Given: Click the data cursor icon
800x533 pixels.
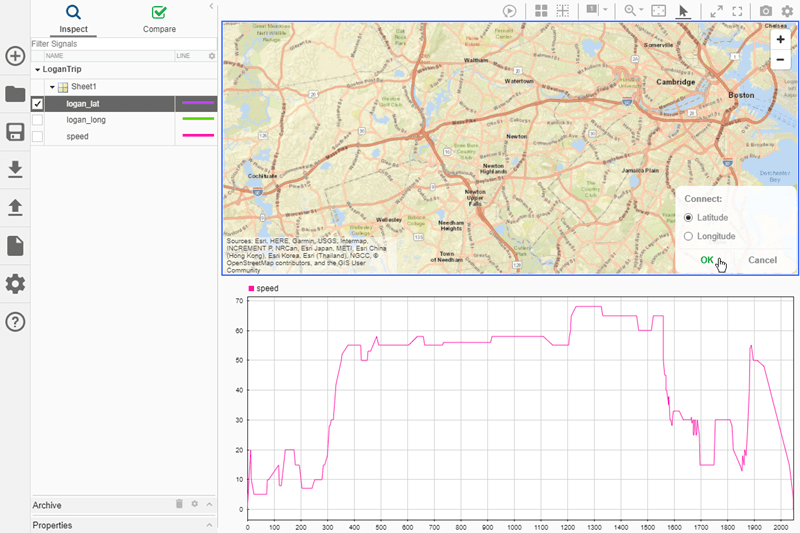Looking at the screenshot, I should click(592, 10).
